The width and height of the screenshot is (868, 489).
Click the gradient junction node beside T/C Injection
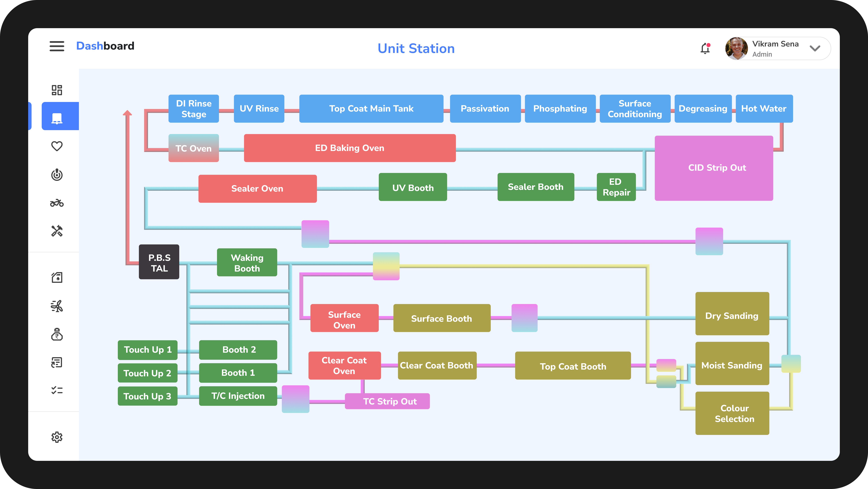click(295, 399)
